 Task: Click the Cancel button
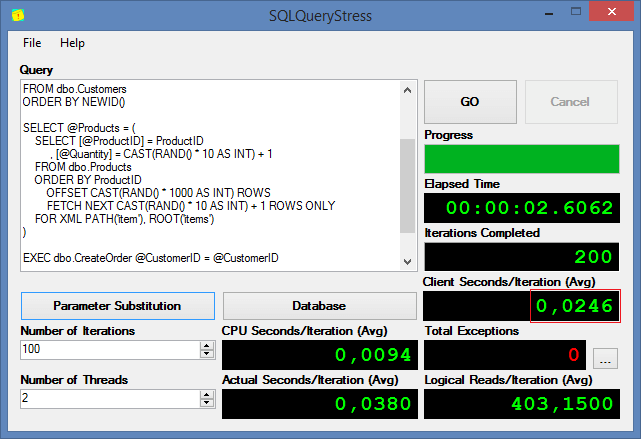pyautogui.click(x=571, y=102)
